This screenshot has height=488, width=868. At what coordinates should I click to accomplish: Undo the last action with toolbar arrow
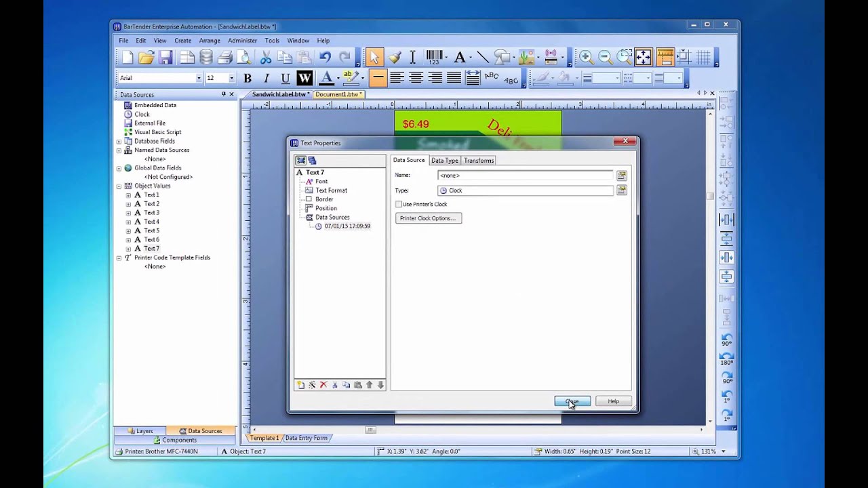coord(325,58)
